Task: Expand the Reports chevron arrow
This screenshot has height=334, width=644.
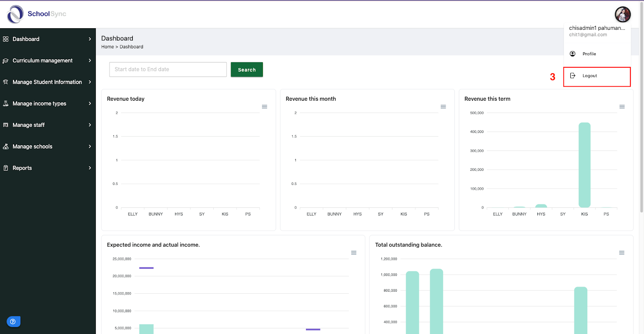Action: point(90,168)
